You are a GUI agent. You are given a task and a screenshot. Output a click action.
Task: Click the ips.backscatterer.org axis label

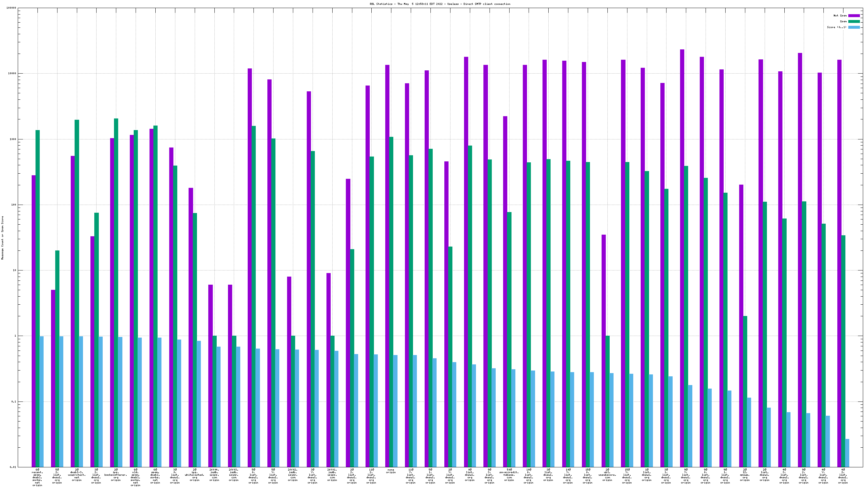click(x=116, y=474)
